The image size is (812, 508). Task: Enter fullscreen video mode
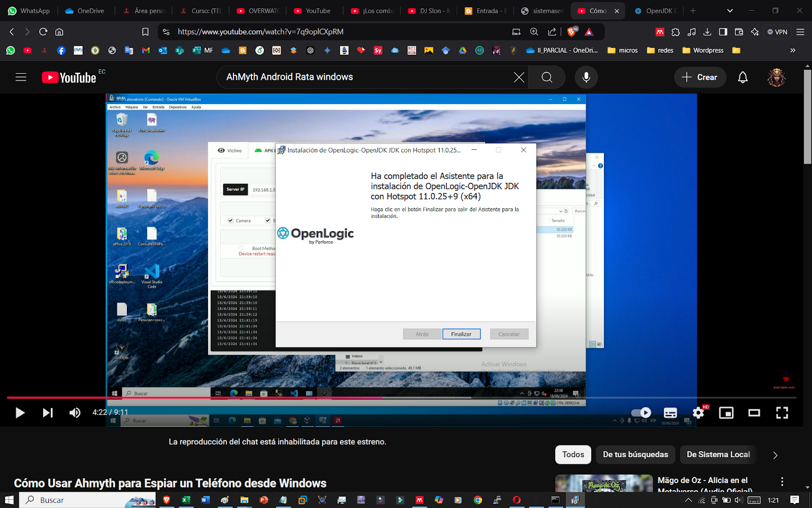coord(782,412)
